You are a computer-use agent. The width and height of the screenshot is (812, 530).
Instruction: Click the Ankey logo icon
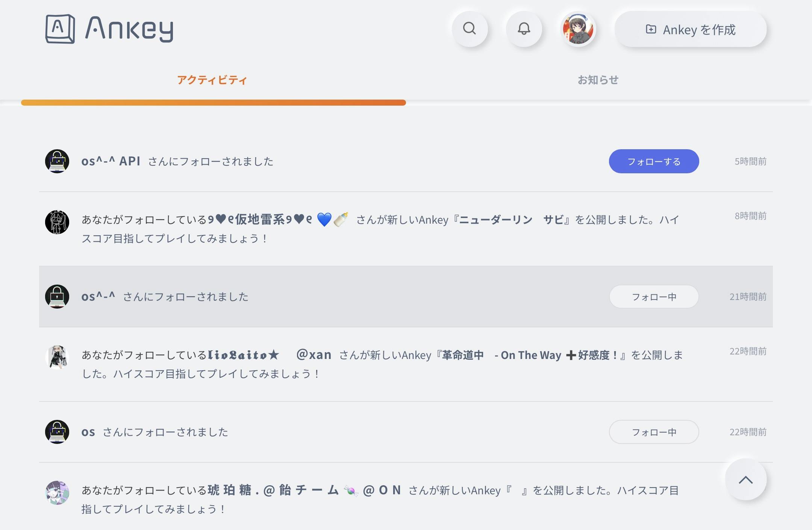pos(60,29)
